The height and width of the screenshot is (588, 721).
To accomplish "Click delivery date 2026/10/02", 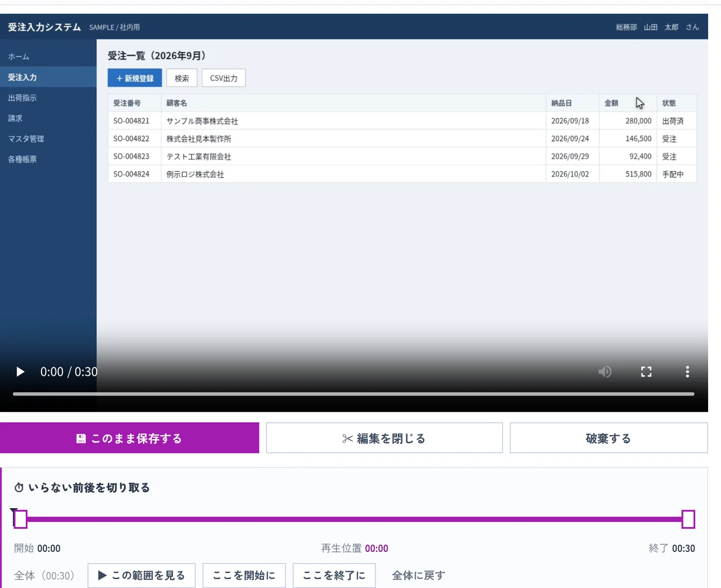I will pos(570,174).
